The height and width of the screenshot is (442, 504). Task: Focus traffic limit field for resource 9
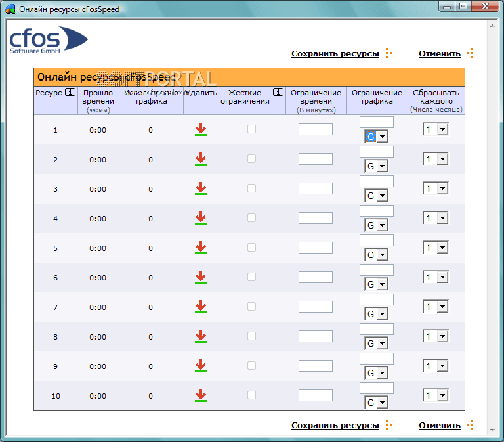(377, 359)
